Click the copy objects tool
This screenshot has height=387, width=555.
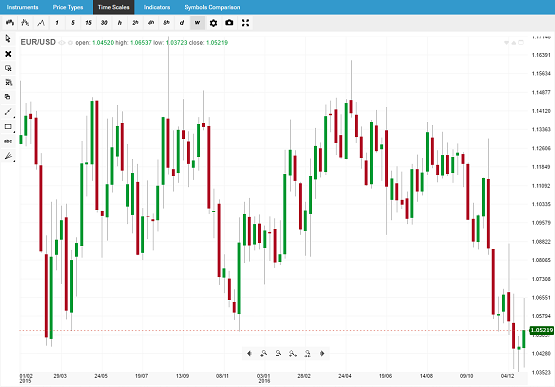pos(8,97)
